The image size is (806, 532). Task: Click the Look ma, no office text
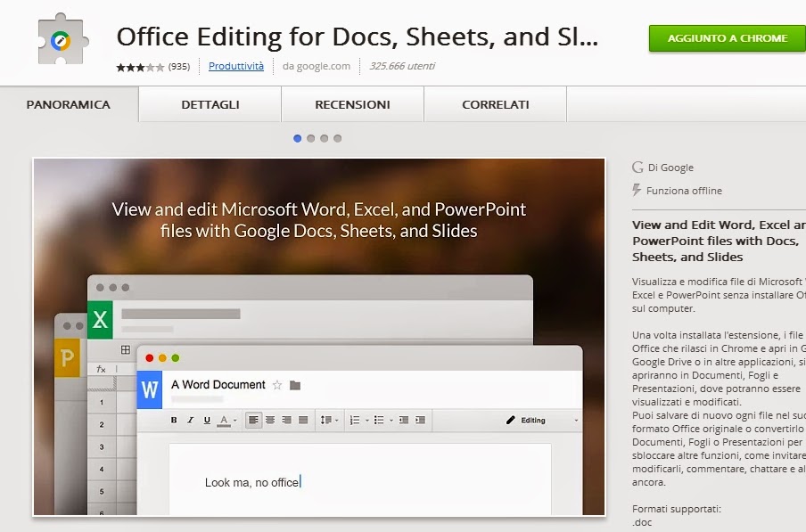[251, 482]
